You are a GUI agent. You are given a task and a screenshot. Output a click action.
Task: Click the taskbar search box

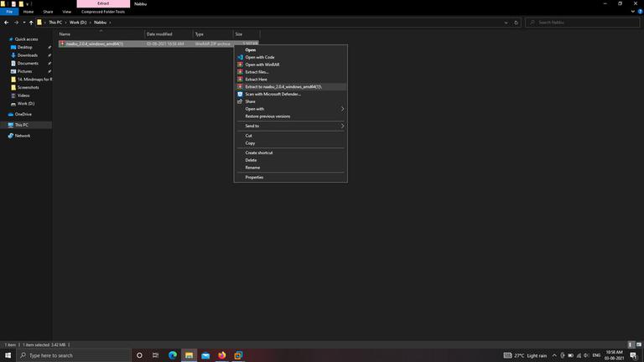coord(74,355)
